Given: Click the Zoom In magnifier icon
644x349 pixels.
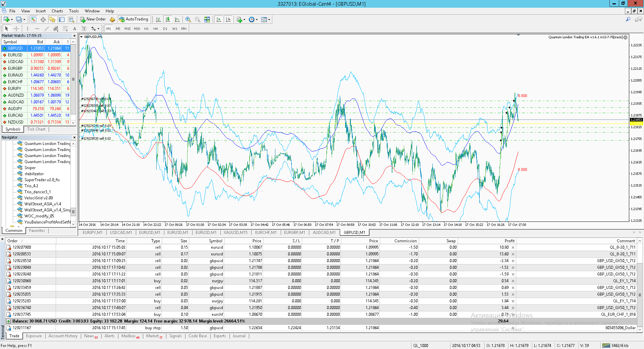Looking at the screenshot, I should tap(188, 19).
